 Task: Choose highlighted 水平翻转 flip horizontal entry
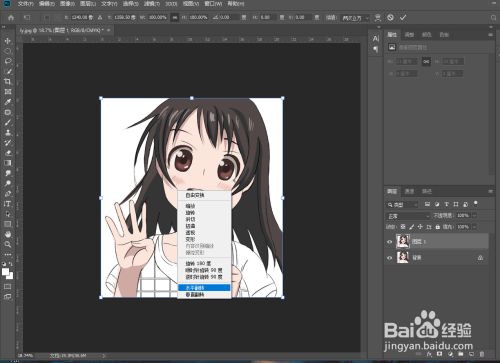pyautogui.click(x=204, y=288)
